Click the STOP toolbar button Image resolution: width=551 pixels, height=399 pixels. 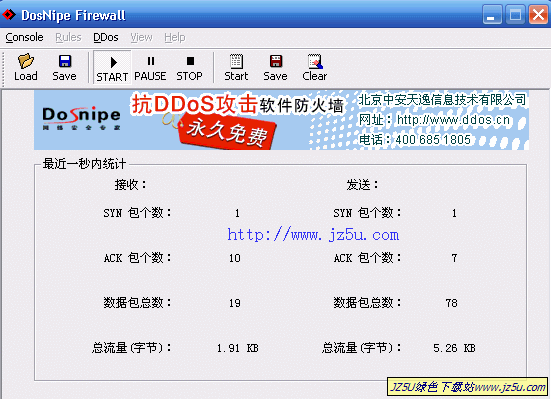[189, 67]
